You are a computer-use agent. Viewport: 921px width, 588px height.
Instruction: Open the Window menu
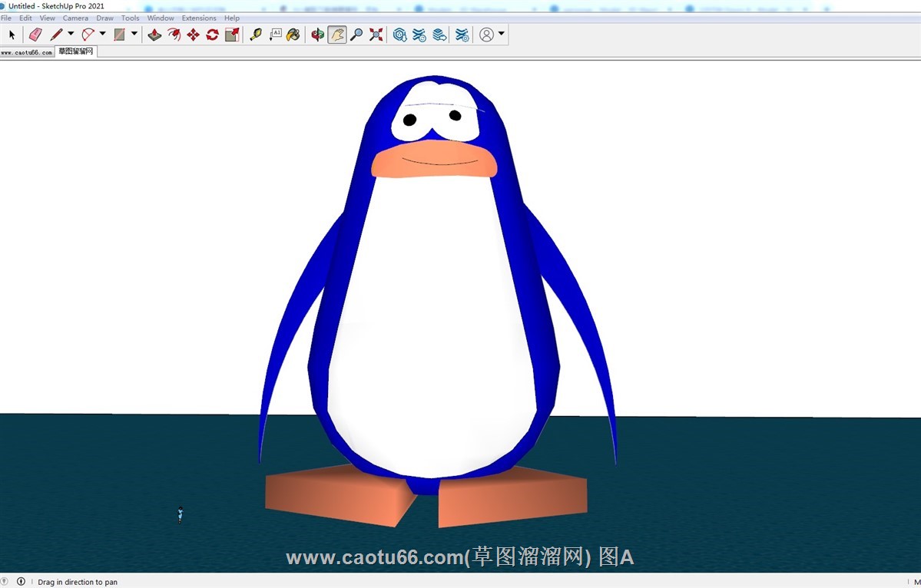click(161, 18)
